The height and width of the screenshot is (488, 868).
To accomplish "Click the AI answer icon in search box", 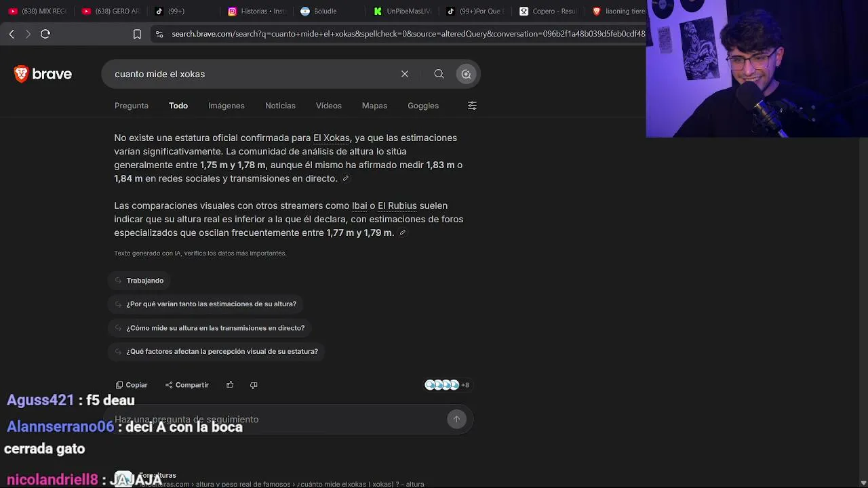I will pos(466,74).
